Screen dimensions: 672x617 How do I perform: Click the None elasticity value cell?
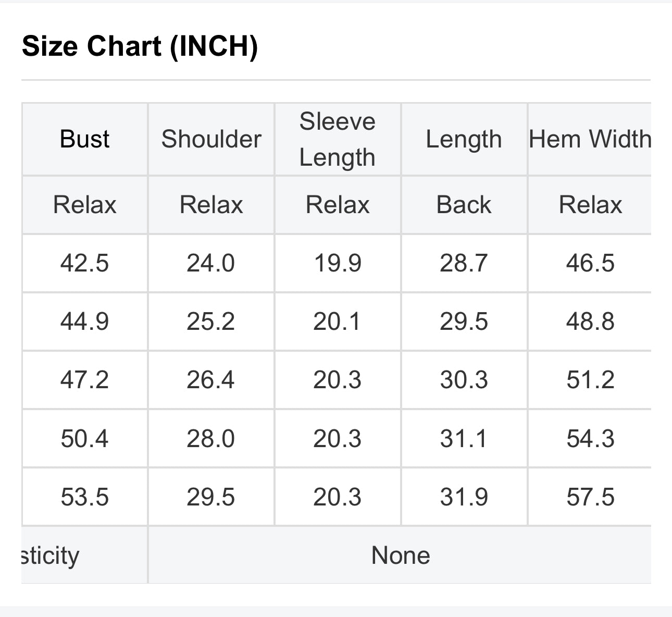(x=400, y=555)
